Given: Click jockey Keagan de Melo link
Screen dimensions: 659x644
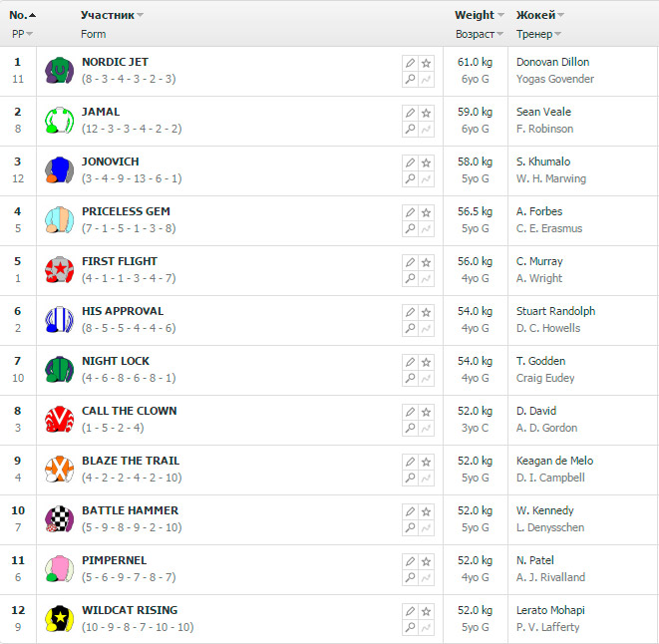Looking at the screenshot, I should pyautogui.click(x=554, y=461).
